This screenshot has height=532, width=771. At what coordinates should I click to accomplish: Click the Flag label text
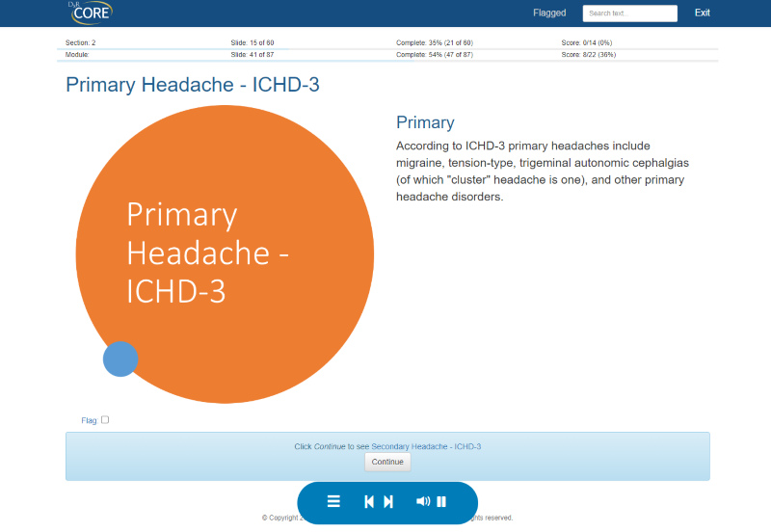click(89, 420)
